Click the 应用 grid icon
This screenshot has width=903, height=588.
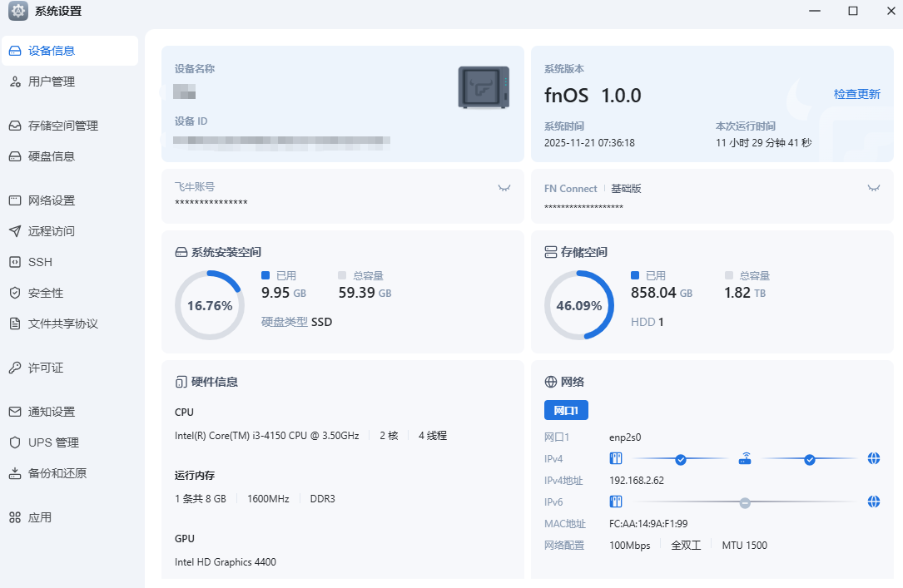14,517
